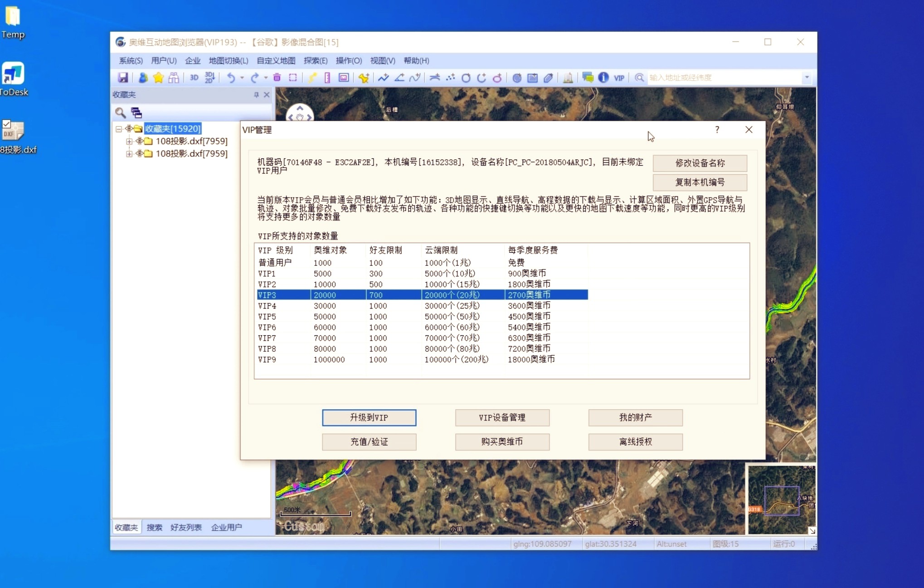Click the pan navigation control on map
924x588 pixels.
tap(300, 113)
